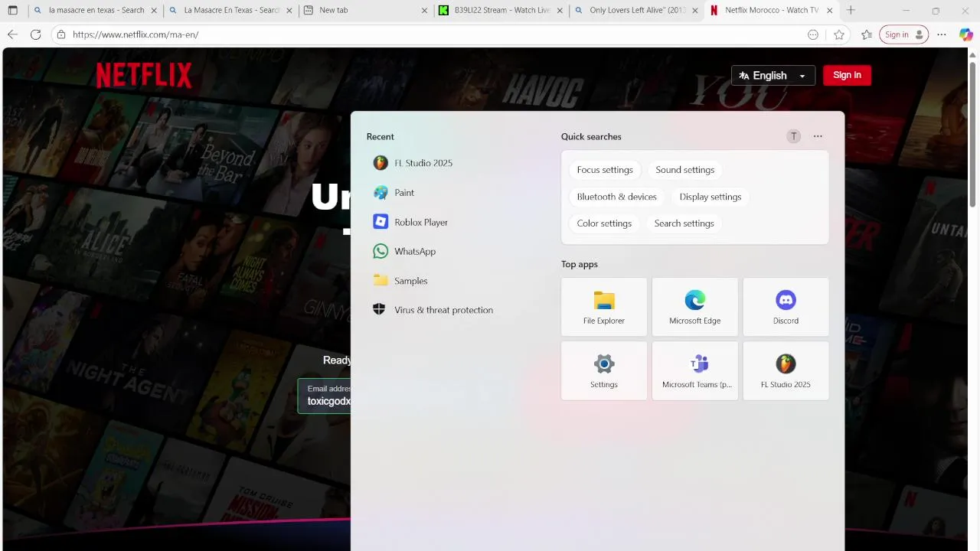Open the Samples folder in Recent

pyautogui.click(x=400, y=281)
